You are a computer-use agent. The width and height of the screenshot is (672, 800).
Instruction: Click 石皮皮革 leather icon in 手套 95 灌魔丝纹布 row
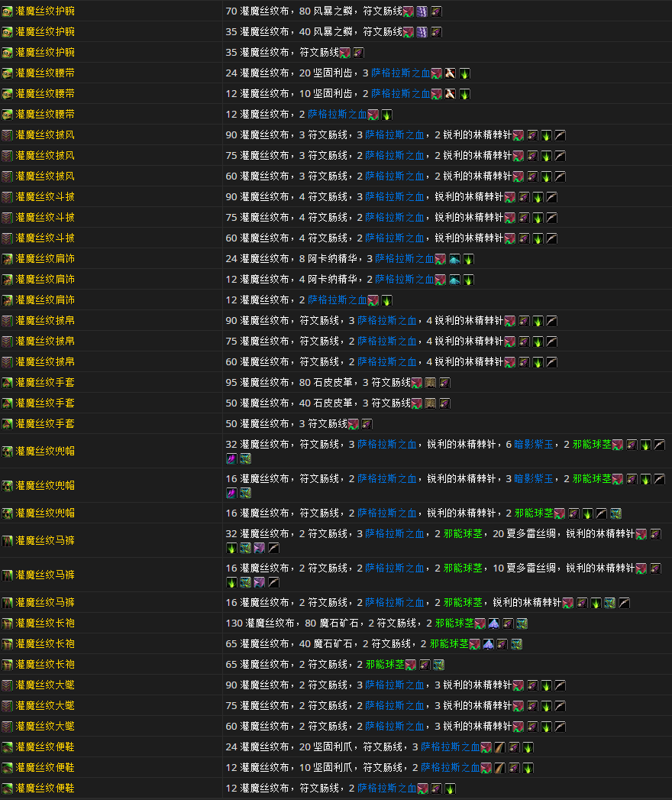pyautogui.click(x=431, y=383)
